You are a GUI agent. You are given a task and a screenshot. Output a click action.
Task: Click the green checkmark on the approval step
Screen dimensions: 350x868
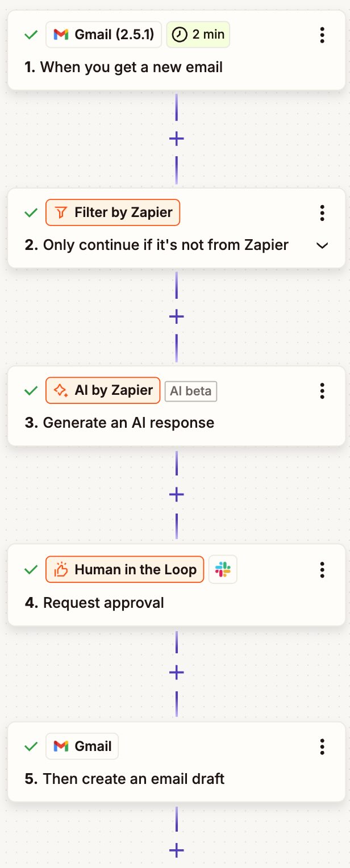click(30, 569)
